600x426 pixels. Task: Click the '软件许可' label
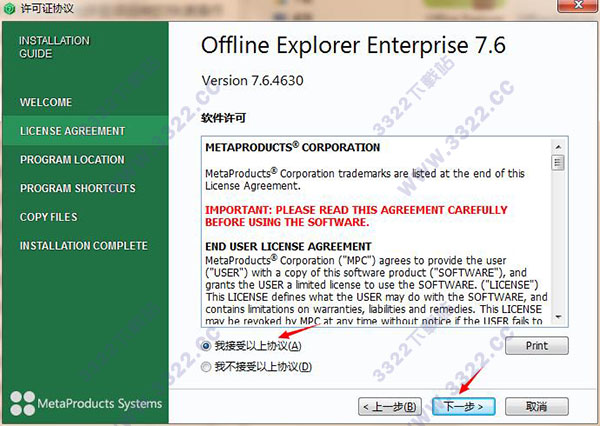(x=223, y=118)
